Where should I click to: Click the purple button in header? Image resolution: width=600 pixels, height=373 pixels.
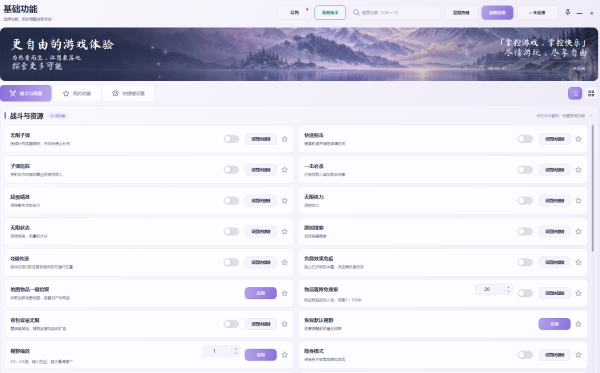[497, 13]
